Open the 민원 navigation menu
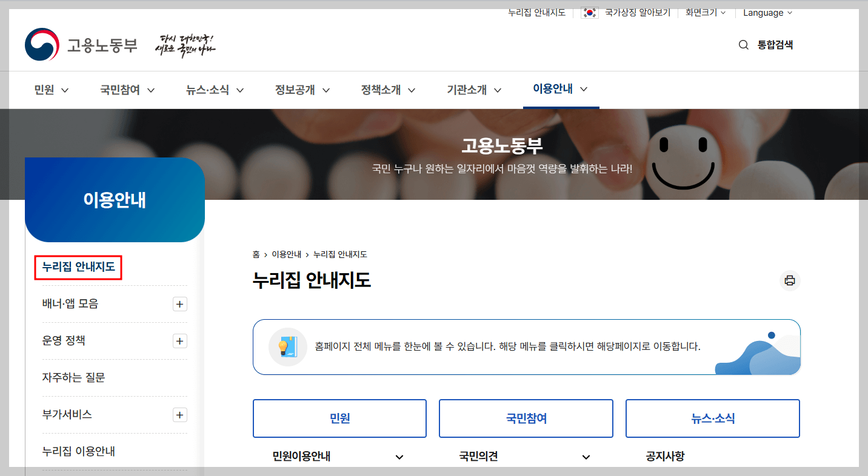 [x=51, y=89]
